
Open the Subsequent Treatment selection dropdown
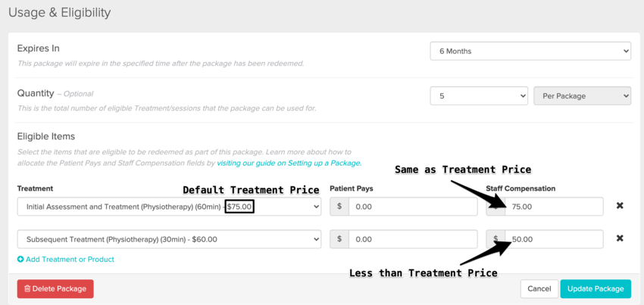[x=169, y=239]
